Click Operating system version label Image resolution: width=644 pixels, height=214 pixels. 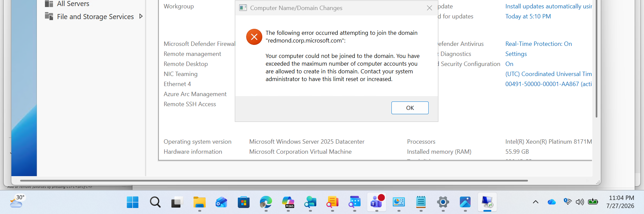tap(198, 142)
